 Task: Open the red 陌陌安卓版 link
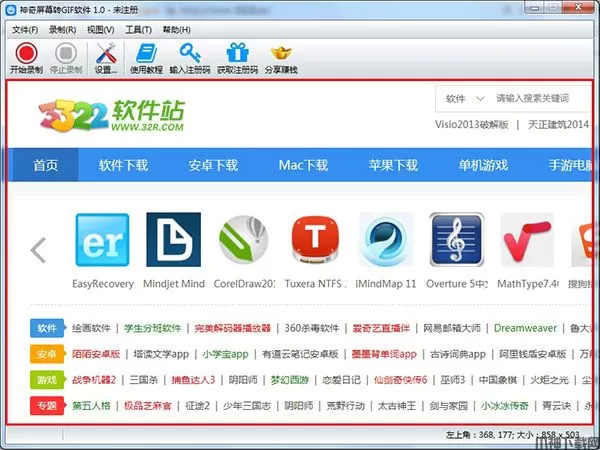click(96, 354)
